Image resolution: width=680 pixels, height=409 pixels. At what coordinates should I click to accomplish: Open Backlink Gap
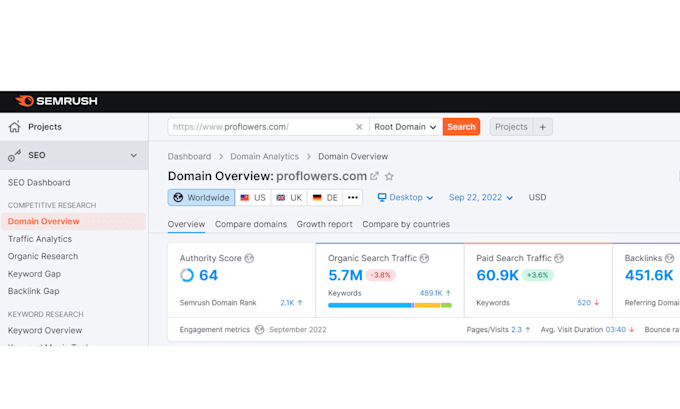(33, 291)
